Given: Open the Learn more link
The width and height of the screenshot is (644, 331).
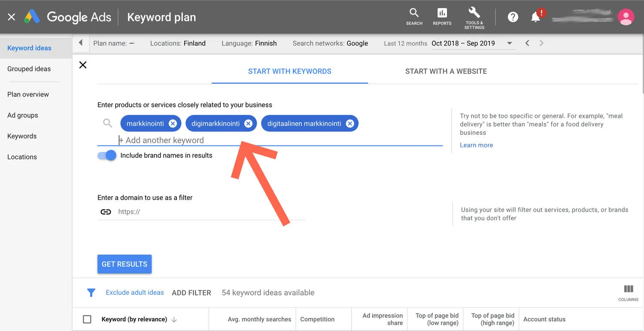Looking at the screenshot, I should point(476,145).
